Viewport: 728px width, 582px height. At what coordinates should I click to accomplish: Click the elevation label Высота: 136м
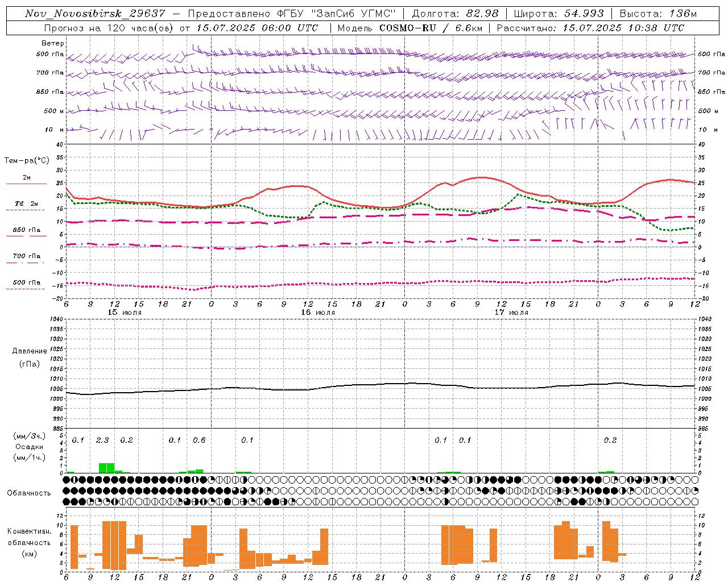tap(658, 14)
